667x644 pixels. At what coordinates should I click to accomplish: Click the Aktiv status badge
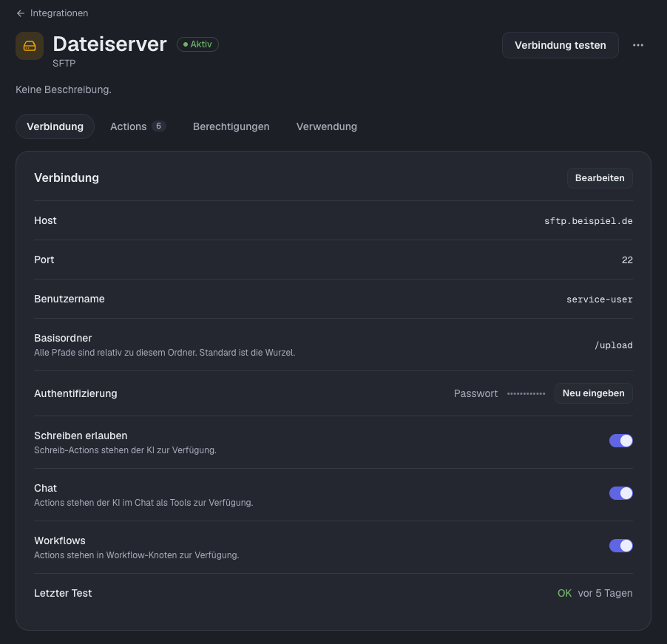click(197, 44)
